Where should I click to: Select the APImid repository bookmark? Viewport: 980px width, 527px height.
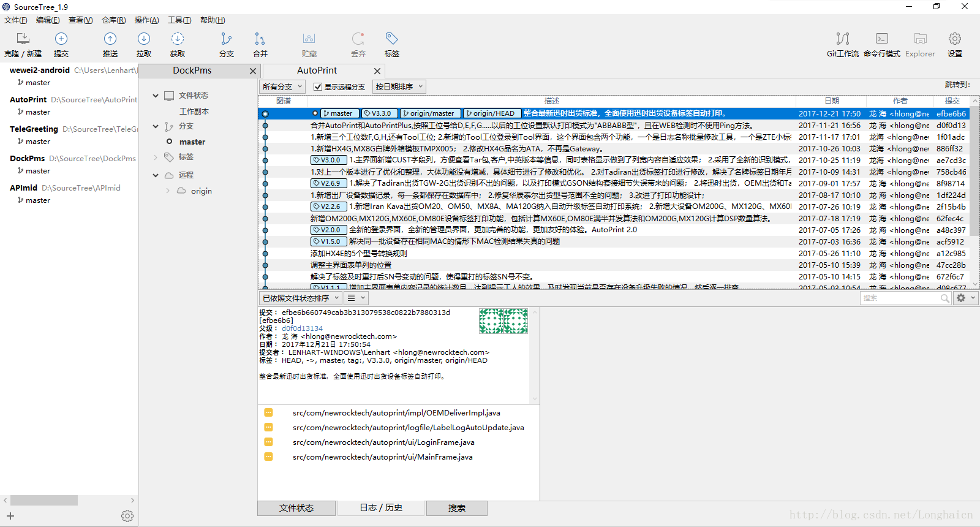(23, 188)
